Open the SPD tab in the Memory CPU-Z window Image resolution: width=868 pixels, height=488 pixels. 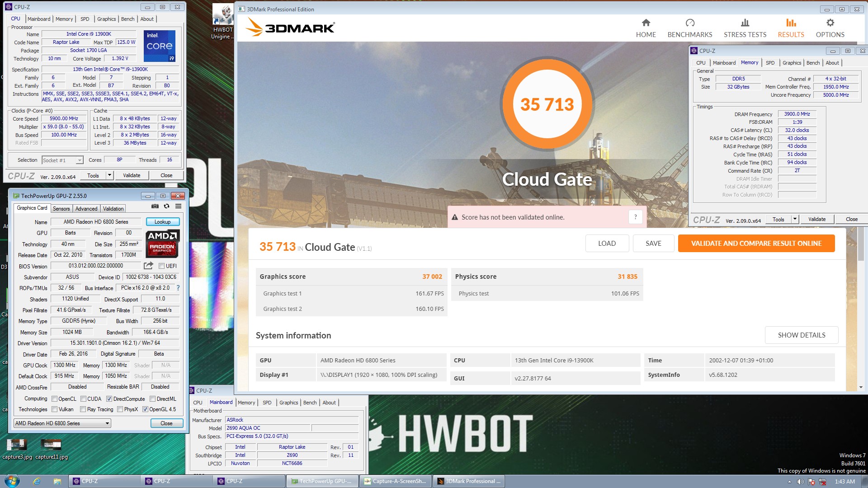[770, 63]
